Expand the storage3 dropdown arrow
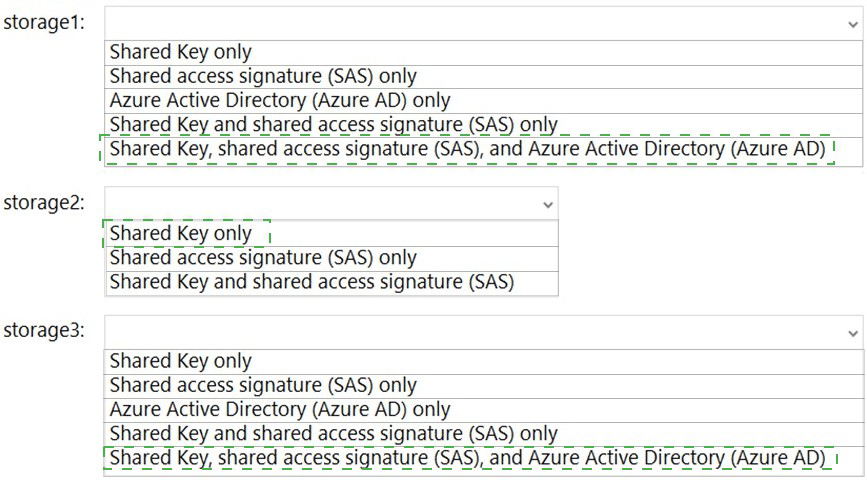This screenshot has width=867, height=480. pos(853,333)
